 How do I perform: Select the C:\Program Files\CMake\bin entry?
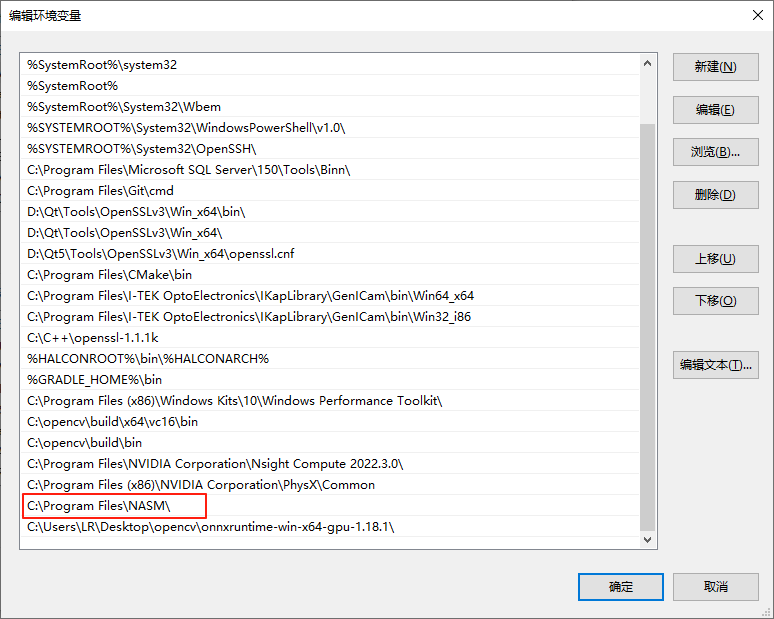[x=330, y=274]
